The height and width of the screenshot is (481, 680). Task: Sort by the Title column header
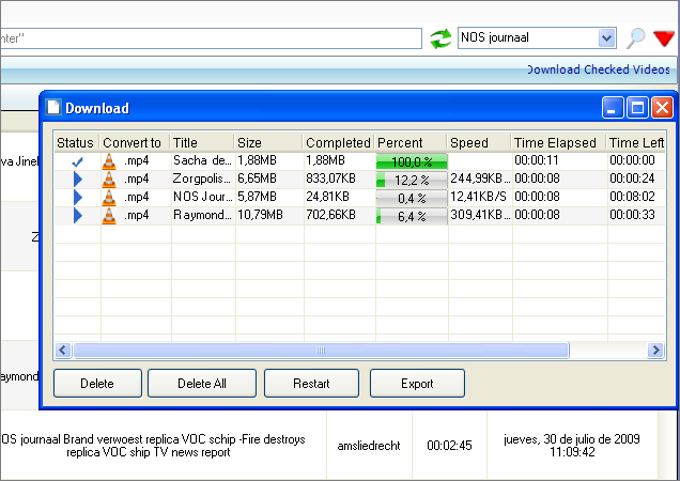coord(203,143)
